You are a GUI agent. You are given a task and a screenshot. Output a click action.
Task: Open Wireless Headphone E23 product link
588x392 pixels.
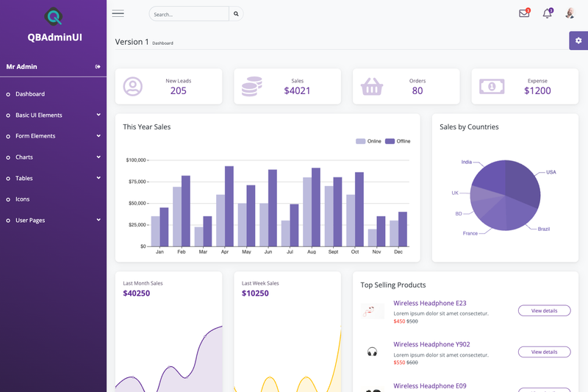pos(430,303)
